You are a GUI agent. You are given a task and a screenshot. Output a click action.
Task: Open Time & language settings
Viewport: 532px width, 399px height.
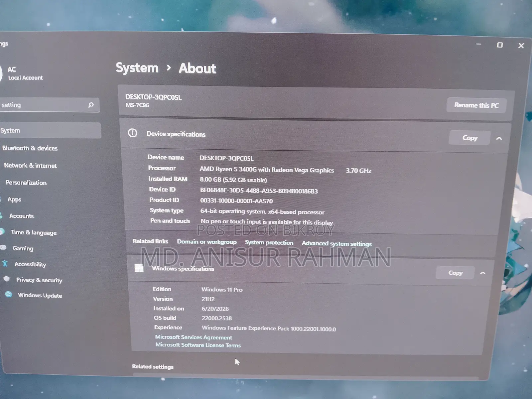[34, 232]
